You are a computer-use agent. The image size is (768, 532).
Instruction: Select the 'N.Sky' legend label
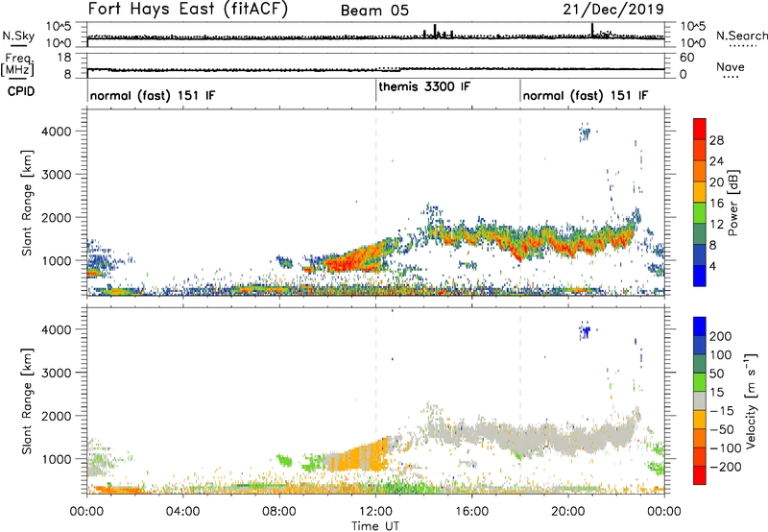18,36
